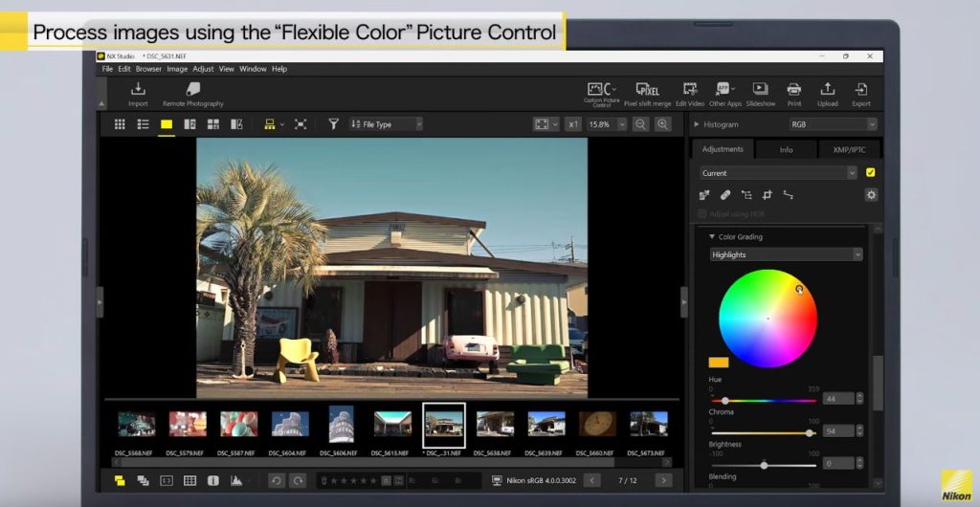The height and width of the screenshot is (507, 980).
Task: Click the zoom in magnifier
Action: tap(662, 124)
